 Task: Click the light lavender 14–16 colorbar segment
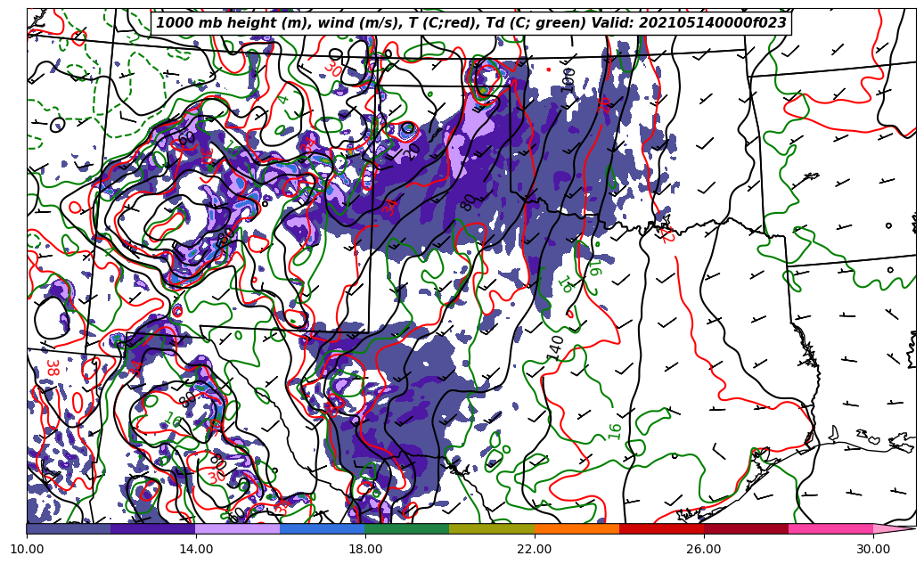[238, 528]
